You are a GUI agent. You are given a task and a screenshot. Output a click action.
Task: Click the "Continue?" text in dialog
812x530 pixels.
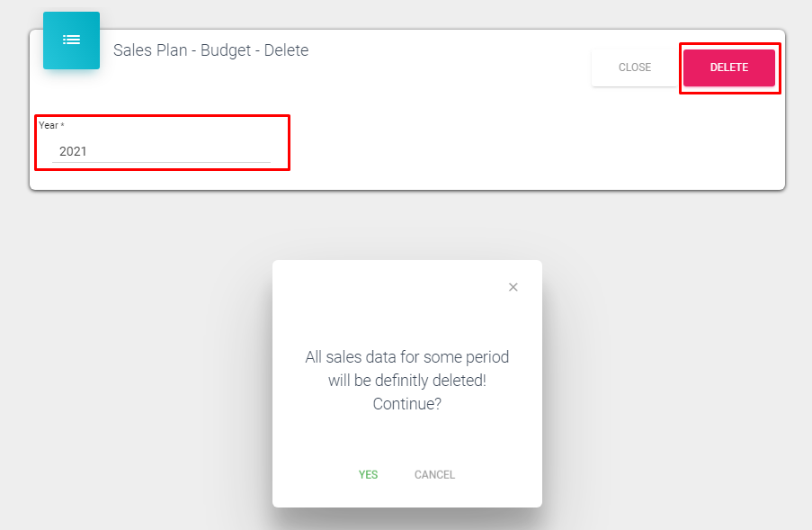406,404
